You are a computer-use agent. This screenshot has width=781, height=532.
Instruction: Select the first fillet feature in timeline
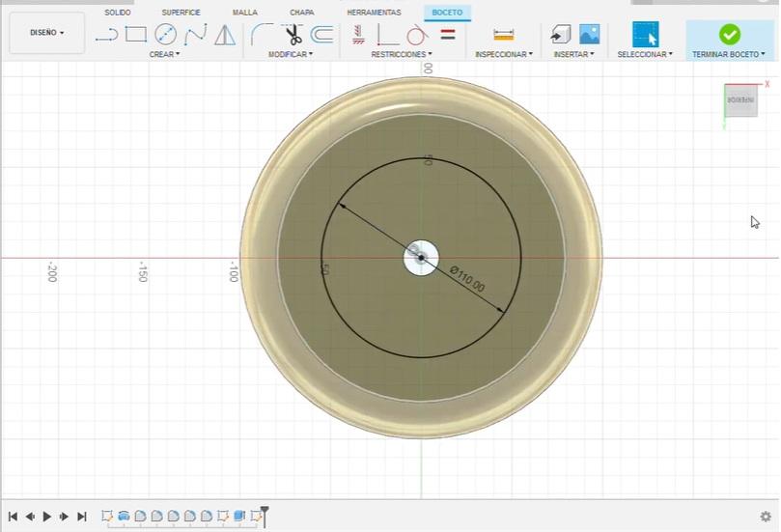pos(140,516)
